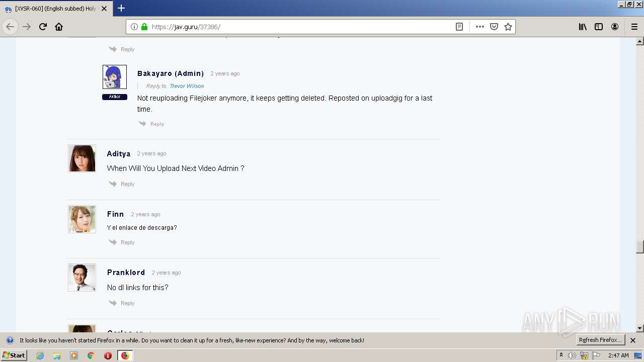Launch Internet Explorer from taskbar

click(x=40, y=355)
